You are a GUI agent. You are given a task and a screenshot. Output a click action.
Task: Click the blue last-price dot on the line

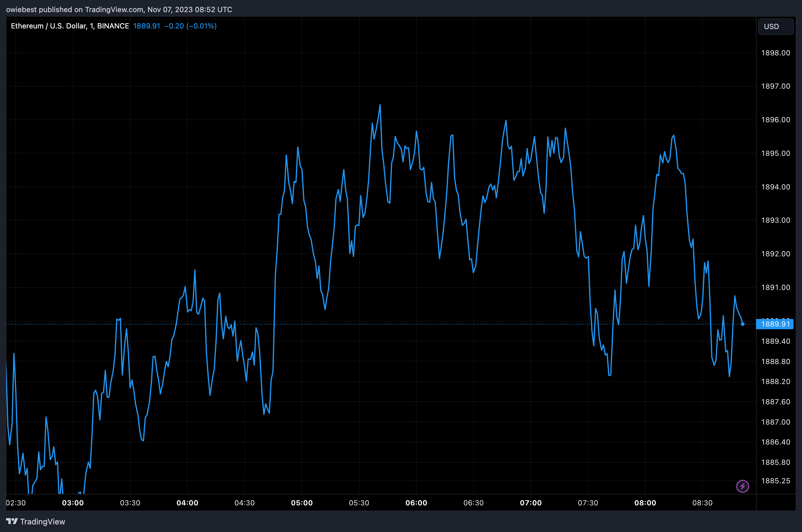(x=743, y=324)
